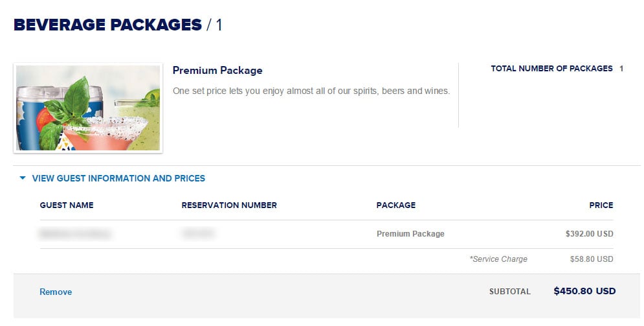Click the $450.80 USD subtotal amount
Viewport: 644px width, 326px height.
(584, 291)
